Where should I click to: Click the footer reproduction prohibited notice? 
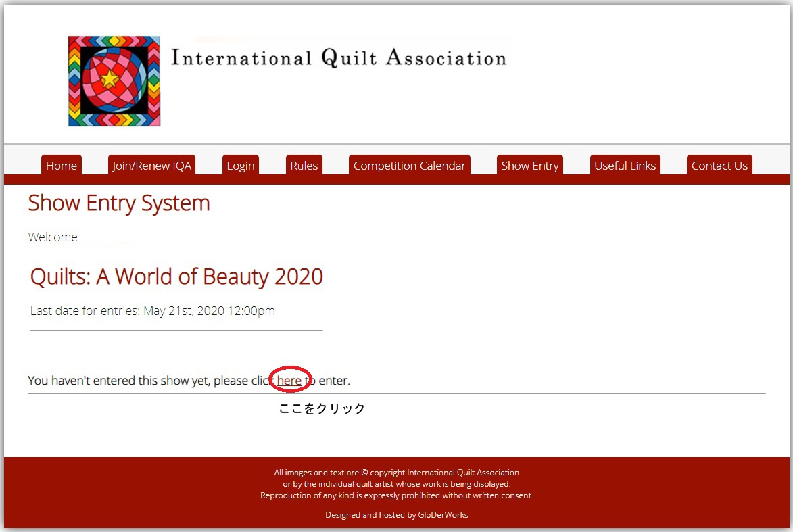396,495
